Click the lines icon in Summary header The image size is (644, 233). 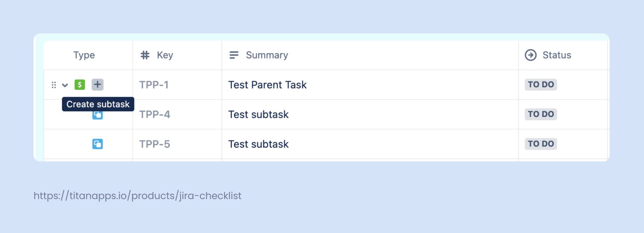[234, 55]
